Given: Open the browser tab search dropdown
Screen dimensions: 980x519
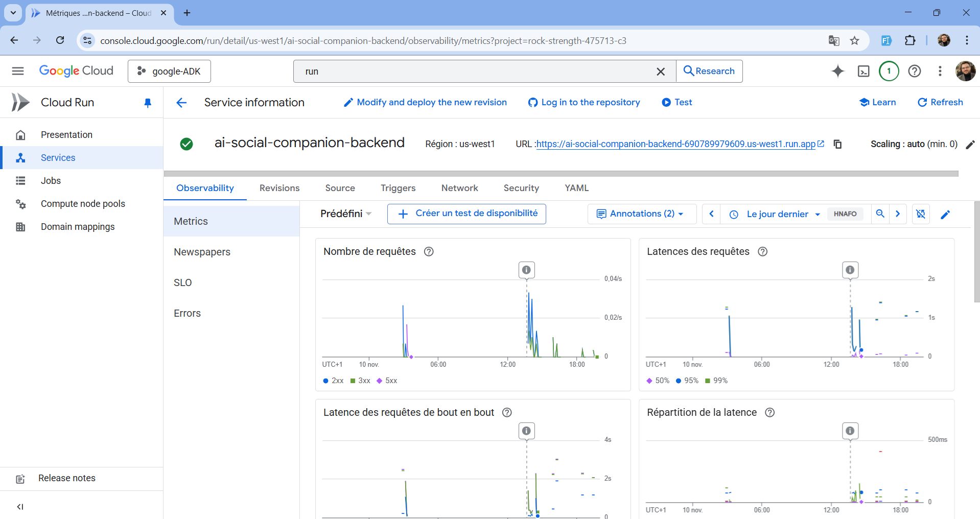Looking at the screenshot, I should click(13, 13).
